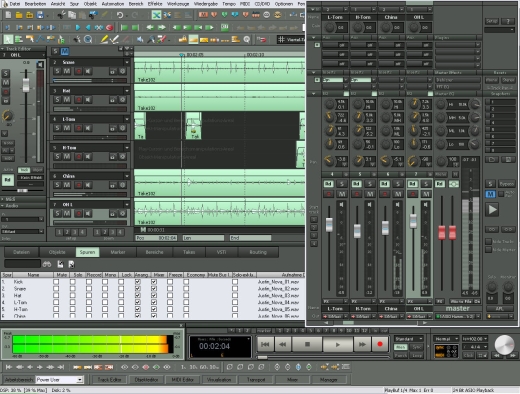This screenshot has height=394, width=520.
Task: Click the padlock lock icon in toolbar
Action: [x=182, y=40]
